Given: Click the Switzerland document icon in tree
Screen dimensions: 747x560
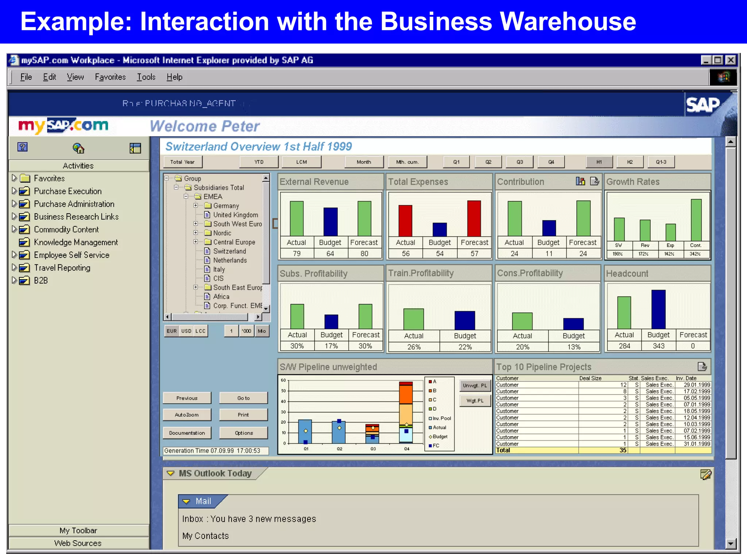Looking at the screenshot, I should click(x=207, y=251).
